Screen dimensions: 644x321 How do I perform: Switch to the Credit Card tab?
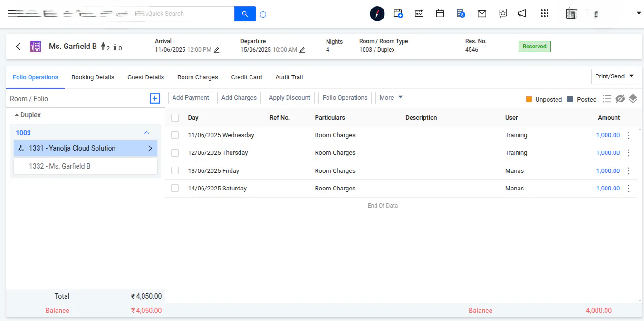247,77
